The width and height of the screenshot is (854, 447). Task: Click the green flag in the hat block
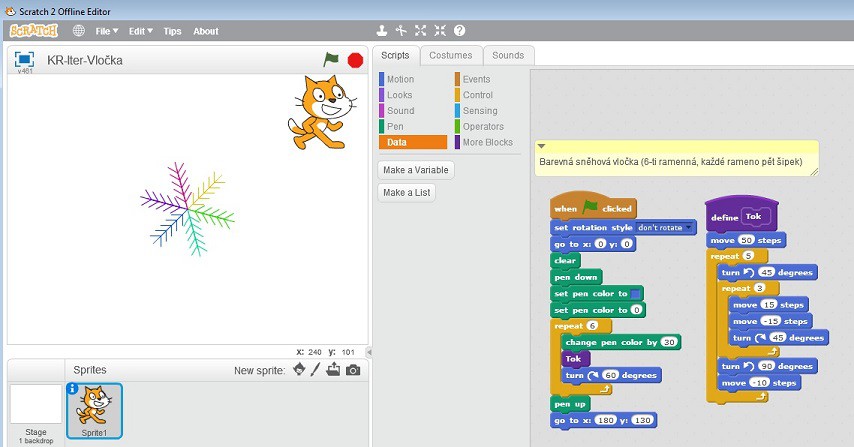590,207
